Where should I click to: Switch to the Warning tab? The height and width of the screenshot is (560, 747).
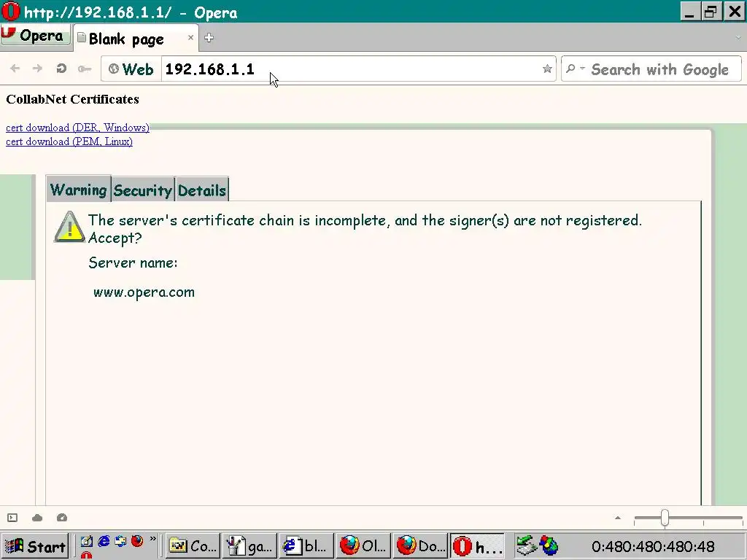(x=79, y=190)
